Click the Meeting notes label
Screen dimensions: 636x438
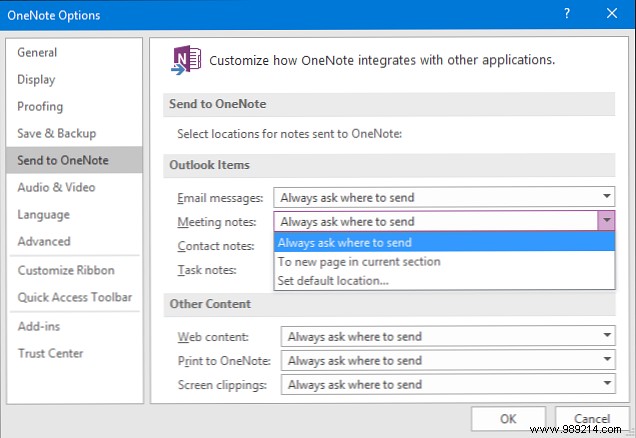click(217, 222)
